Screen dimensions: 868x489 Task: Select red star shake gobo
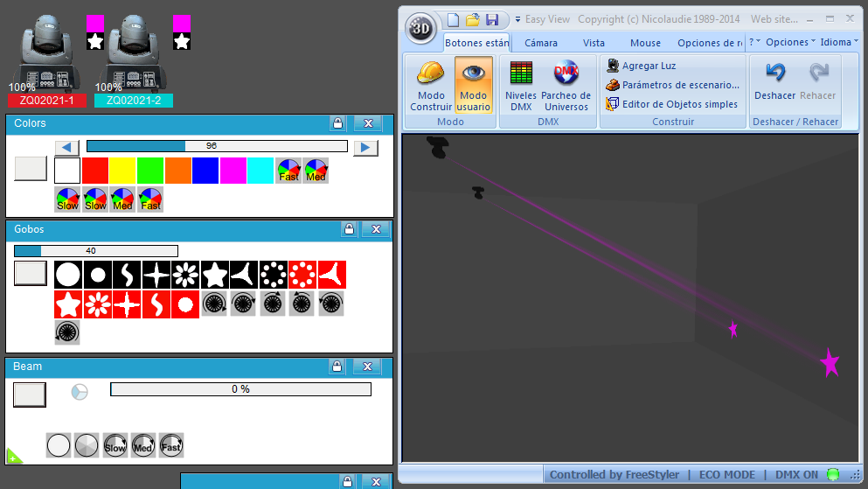pyautogui.click(x=68, y=304)
